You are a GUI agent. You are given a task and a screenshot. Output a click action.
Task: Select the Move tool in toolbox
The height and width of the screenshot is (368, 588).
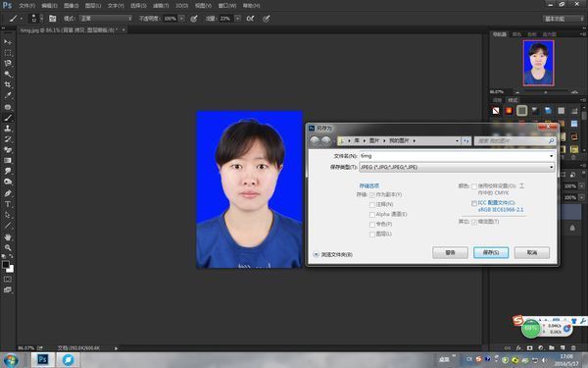pos(8,42)
